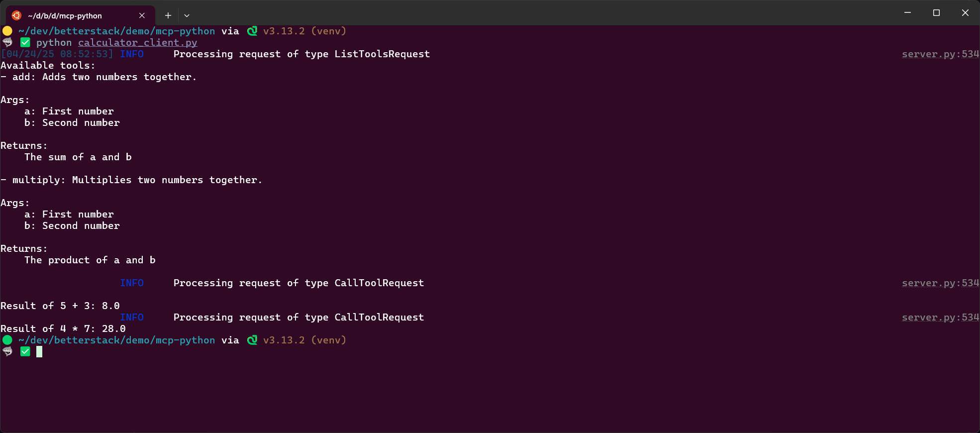
Task: Click the Ubuntu icon in the terminal tab
Action: tap(16, 15)
